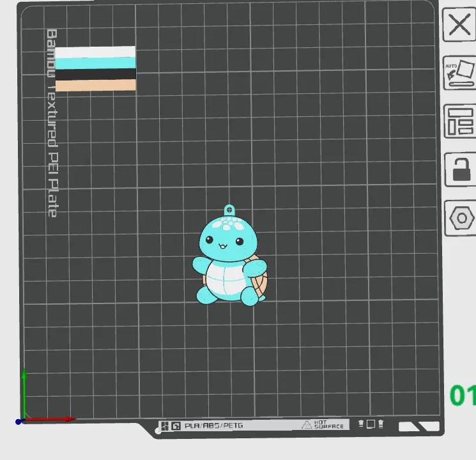The width and height of the screenshot is (476, 460).
Task: Click the PLA/ABS/PETG plate label
Action: 213,425
